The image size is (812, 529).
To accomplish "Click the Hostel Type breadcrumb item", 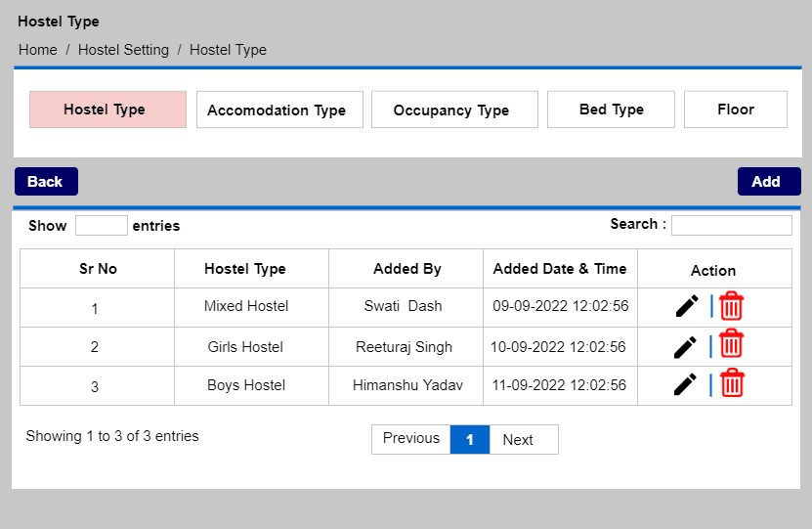I will (x=228, y=50).
